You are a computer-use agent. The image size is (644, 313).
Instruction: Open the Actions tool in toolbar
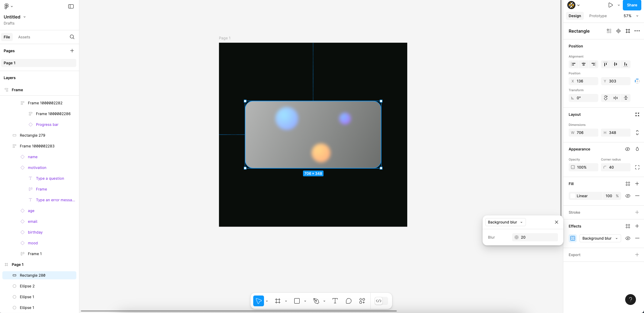click(362, 301)
